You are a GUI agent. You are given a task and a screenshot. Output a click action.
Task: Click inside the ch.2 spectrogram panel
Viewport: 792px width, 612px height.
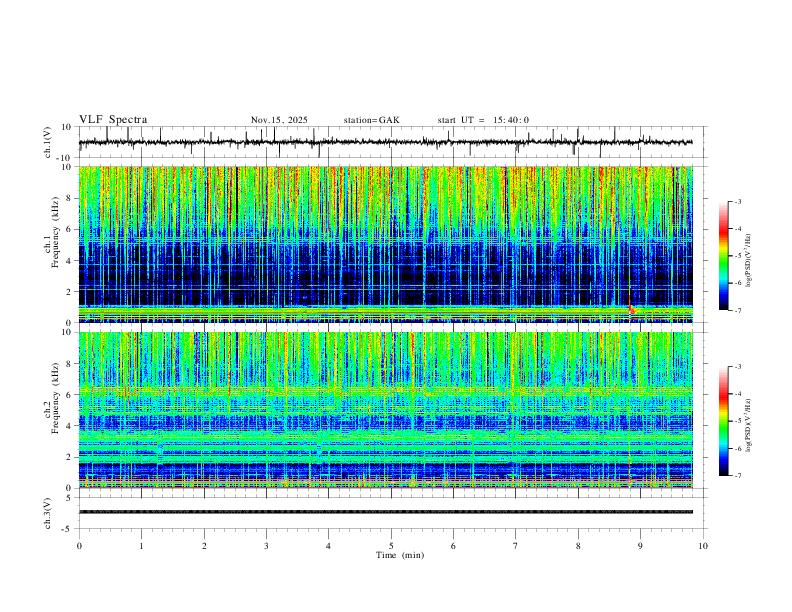386,410
